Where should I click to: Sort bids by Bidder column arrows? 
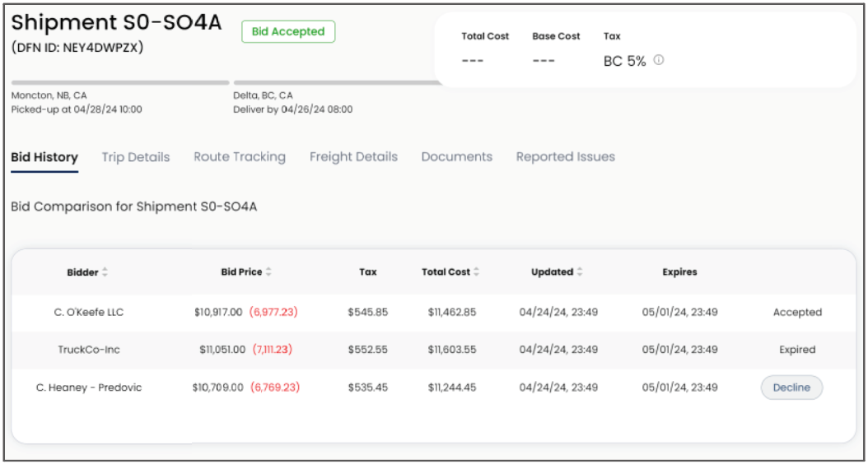click(x=105, y=272)
